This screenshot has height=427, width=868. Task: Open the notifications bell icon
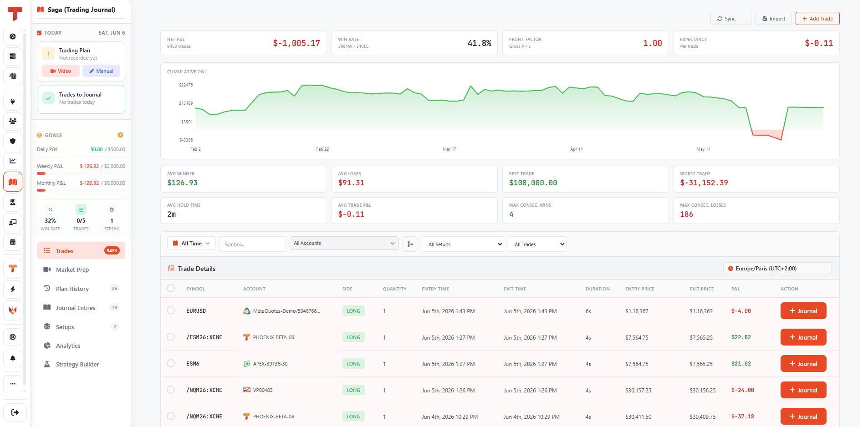pos(13,358)
